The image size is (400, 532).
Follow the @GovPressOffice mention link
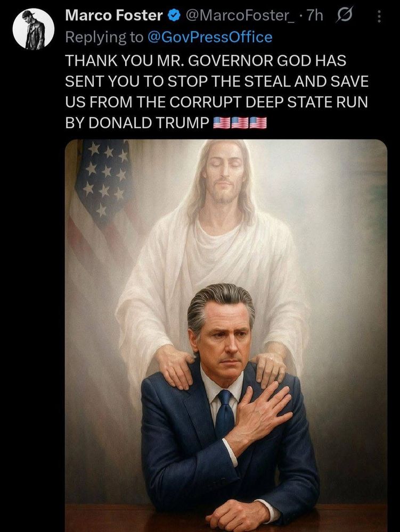[x=210, y=37]
